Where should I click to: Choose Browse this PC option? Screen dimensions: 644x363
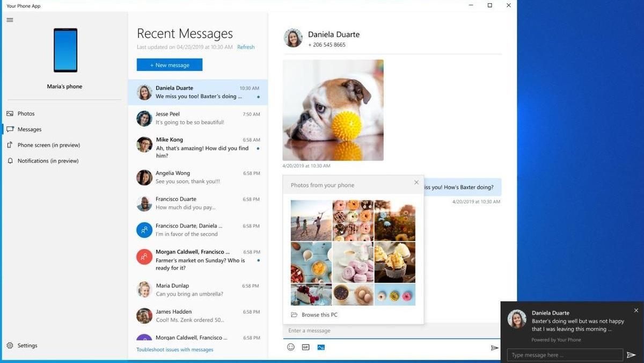pos(319,315)
